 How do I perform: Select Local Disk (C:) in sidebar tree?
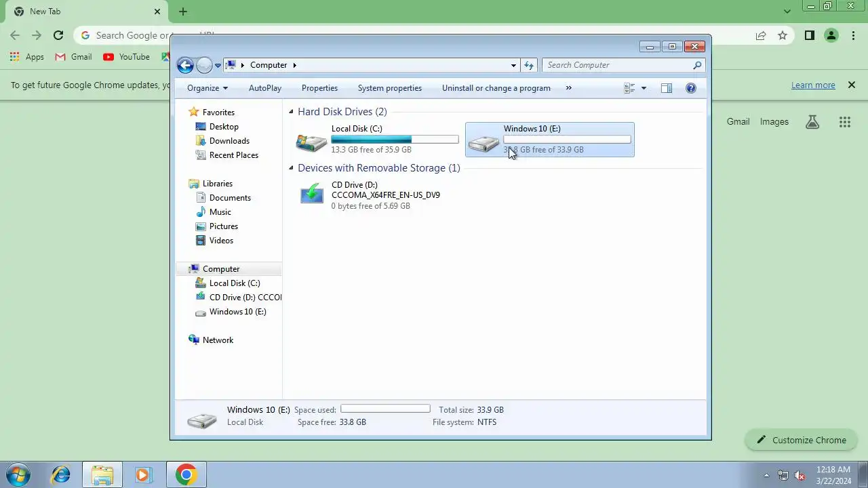235,283
